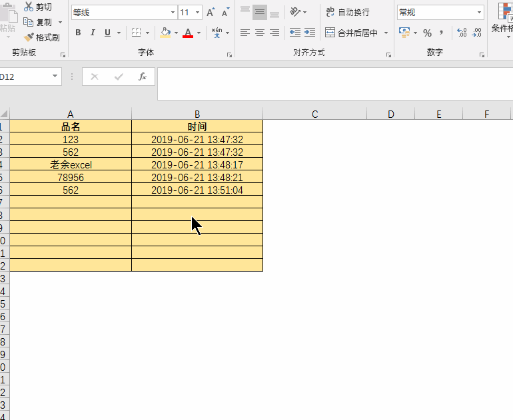Screen dimensions: 513x420
Task: Open clipboard (剪贴板) dialog launcher
Action: coord(63,55)
